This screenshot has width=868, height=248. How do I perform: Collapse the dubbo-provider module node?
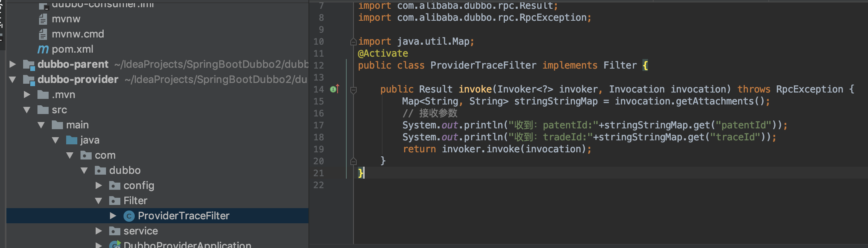pos(12,80)
